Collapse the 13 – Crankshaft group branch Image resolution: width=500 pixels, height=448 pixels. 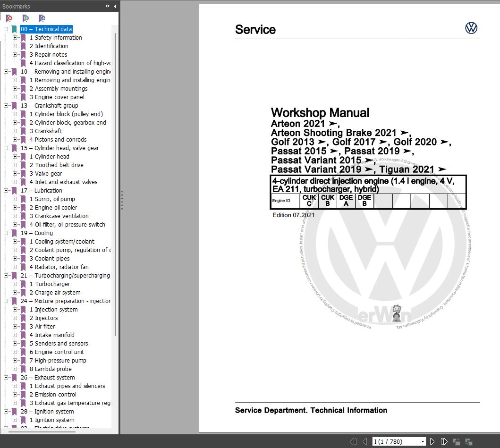pyautogui.click(x=6, y=106)
